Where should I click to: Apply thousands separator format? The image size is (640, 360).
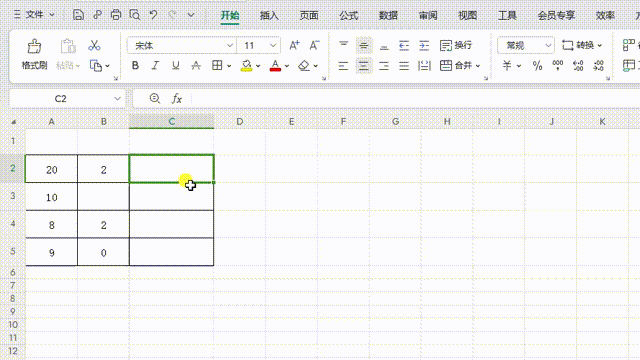pyautogui.click(x=558, y=65)
